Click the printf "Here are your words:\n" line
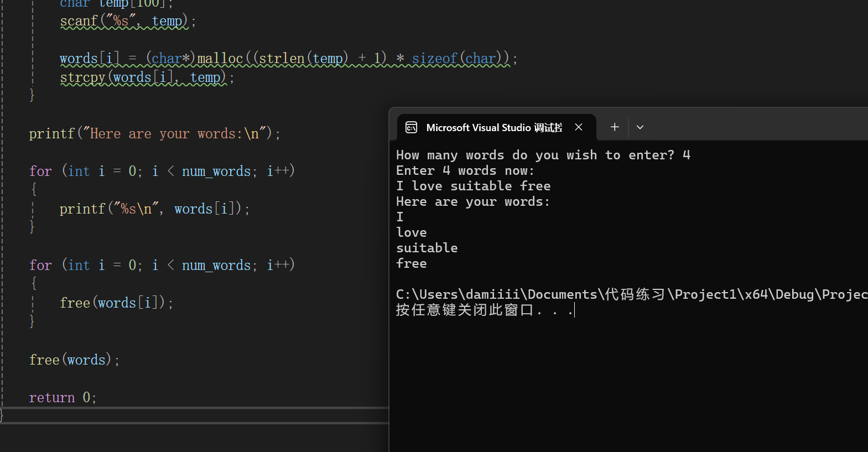This screenshot has width=868, height=452. click(x=155, y=134)
